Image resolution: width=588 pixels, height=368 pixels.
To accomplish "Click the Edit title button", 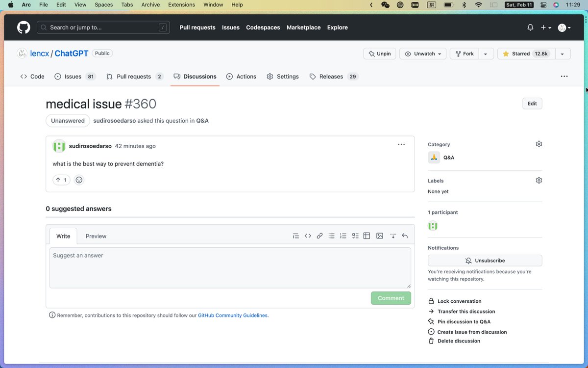I will pos(532,104).
